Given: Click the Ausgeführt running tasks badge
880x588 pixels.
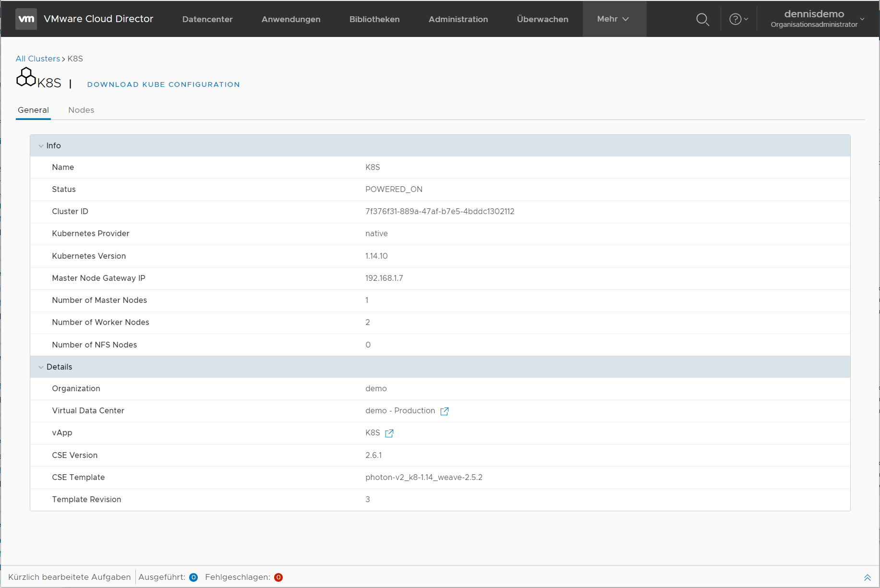Looking at the screenshot, I should point(193,577).
